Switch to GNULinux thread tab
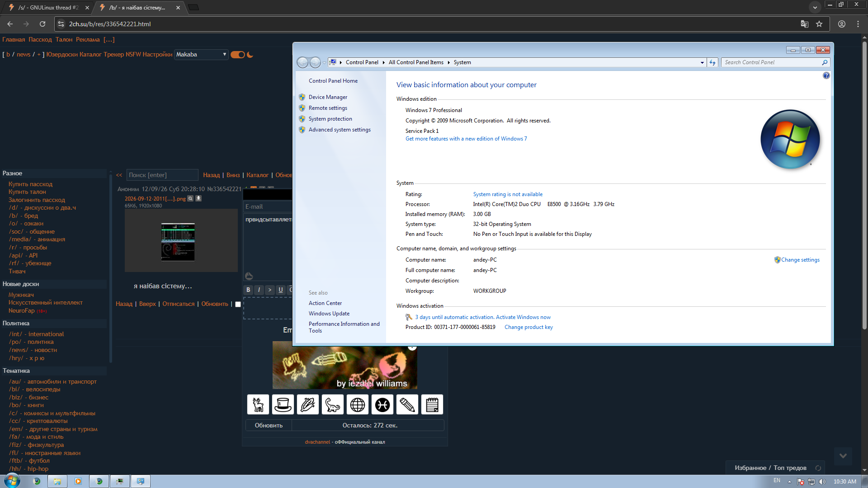868x488 pixels. (48, 8)
